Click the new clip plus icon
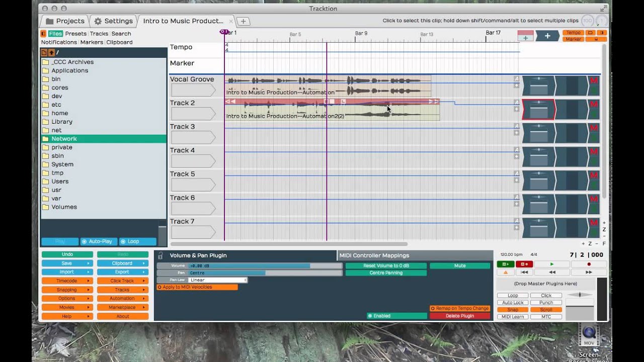This screenshot has height=362, width=644. (x=525, y=36)
